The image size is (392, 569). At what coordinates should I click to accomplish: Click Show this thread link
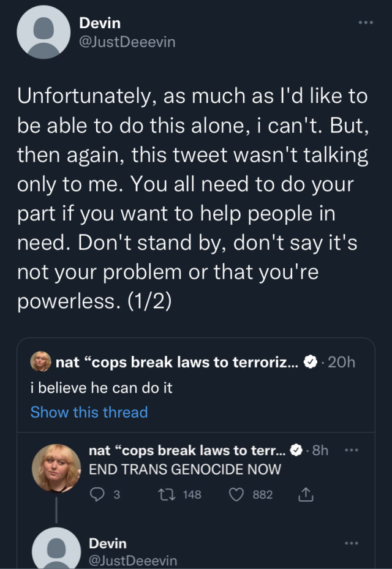pos(89,412)
